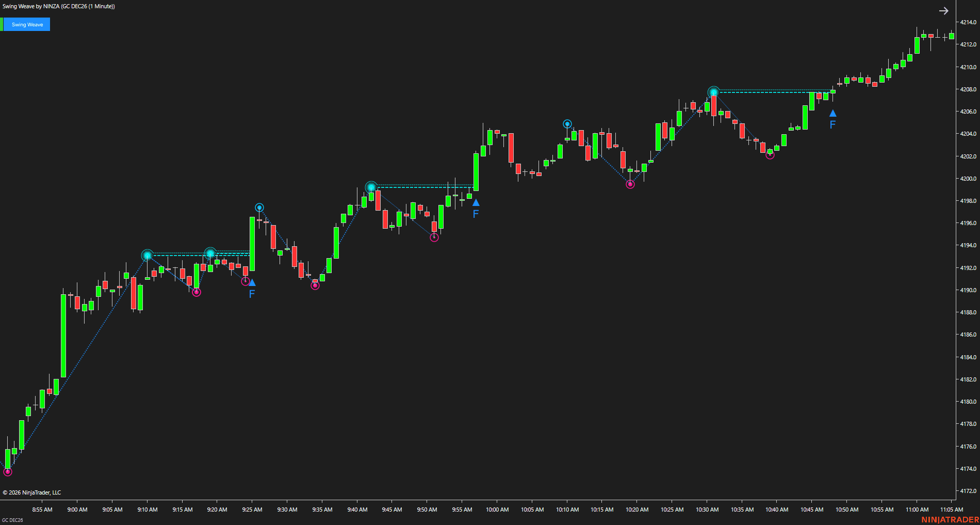The image size is (980, 525).
Task: Select the hollow cyan swing high near 9:26 AM
Action: (x=259, y=208)
